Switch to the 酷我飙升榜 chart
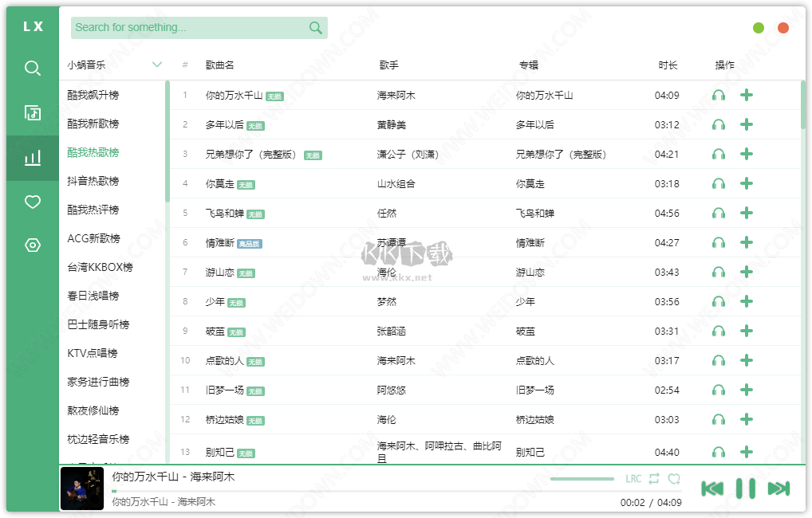 [x=95, y=94]
